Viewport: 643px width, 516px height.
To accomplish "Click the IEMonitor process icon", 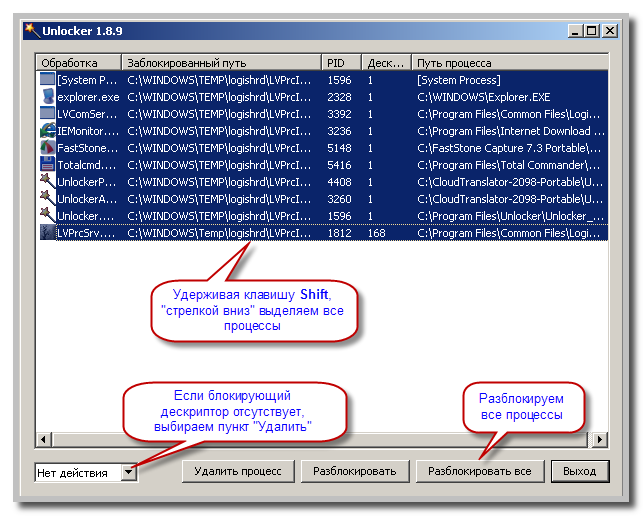I will coord(48,130).
